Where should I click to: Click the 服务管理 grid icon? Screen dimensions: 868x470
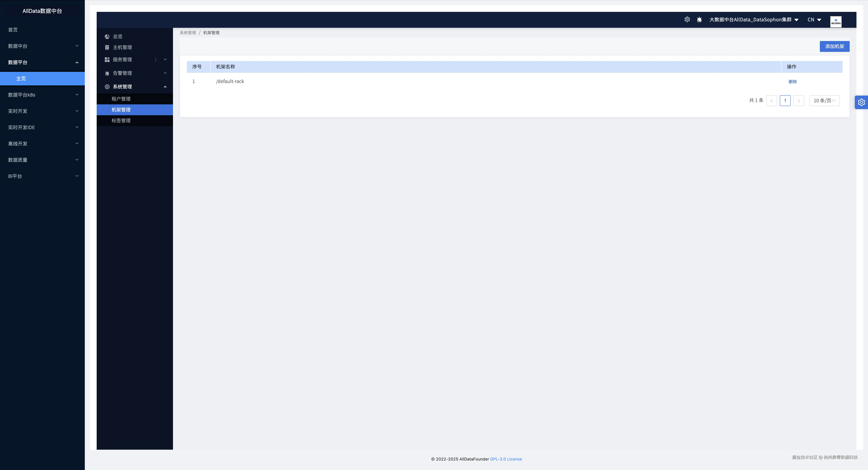[x=107, y=60]
